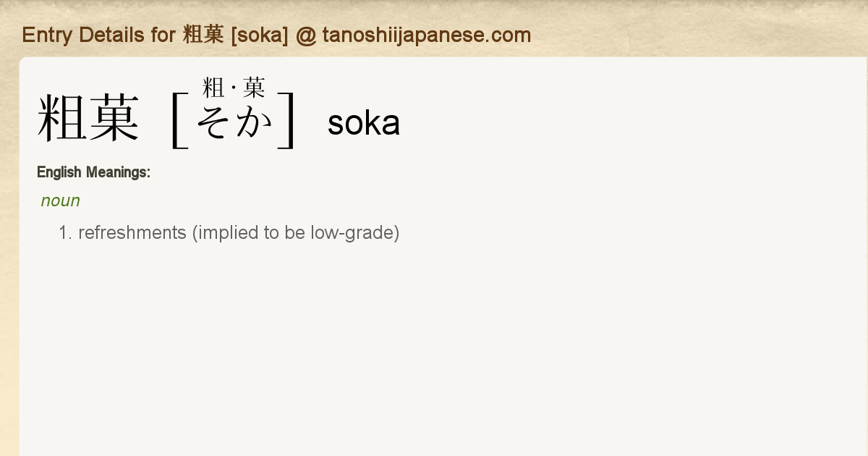Click the dot separator between the small kanji
The height and width of the screenshot is (456, 868).
[234, 90]
